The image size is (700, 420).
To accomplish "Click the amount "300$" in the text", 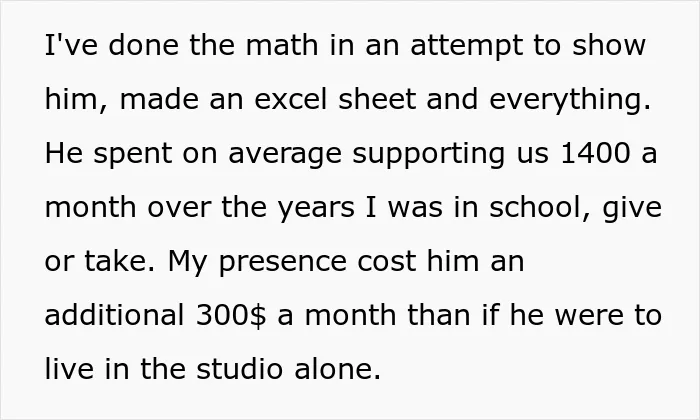I will 231,316.
